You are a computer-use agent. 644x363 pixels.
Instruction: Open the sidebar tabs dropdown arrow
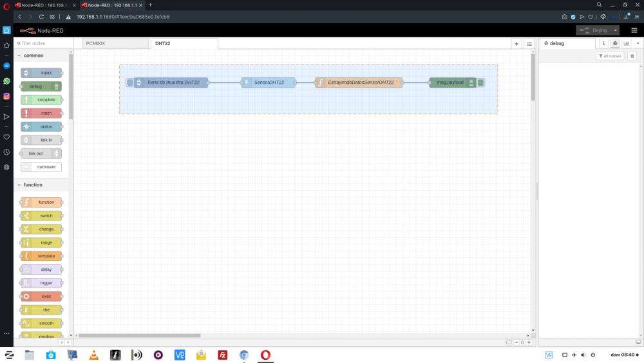(638, 43)
